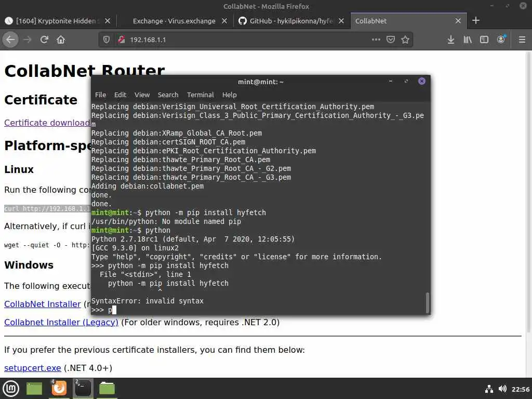
Task: Open the Firefox hamburger menu
Action: 522,39
